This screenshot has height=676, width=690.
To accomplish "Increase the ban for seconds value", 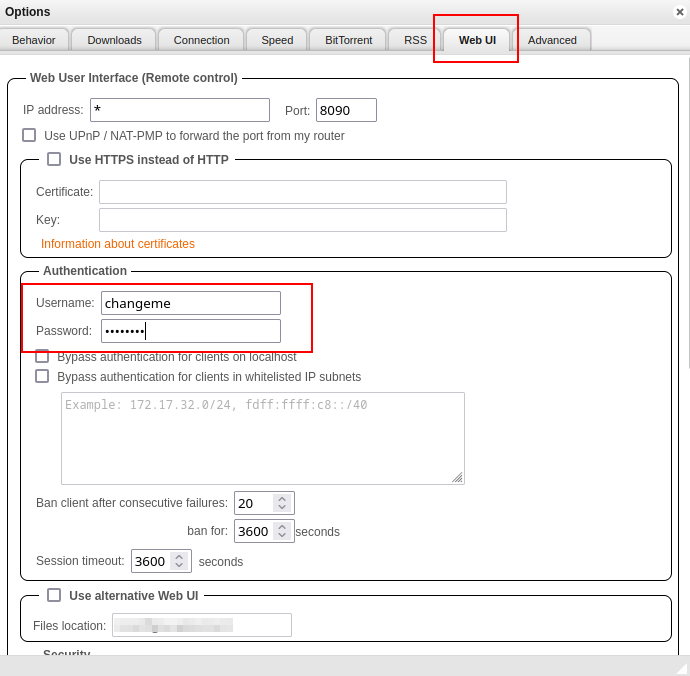I will tap(282, 527).
